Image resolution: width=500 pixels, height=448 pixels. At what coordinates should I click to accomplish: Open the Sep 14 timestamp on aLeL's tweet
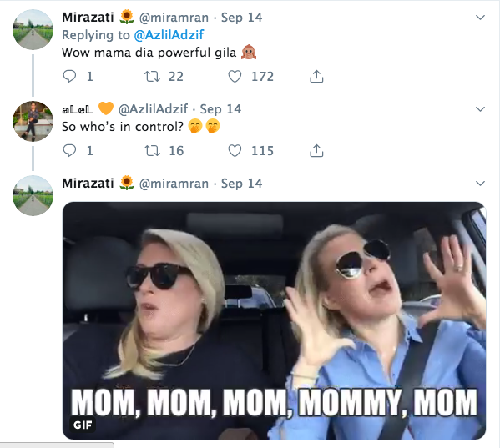coord(220,109)
